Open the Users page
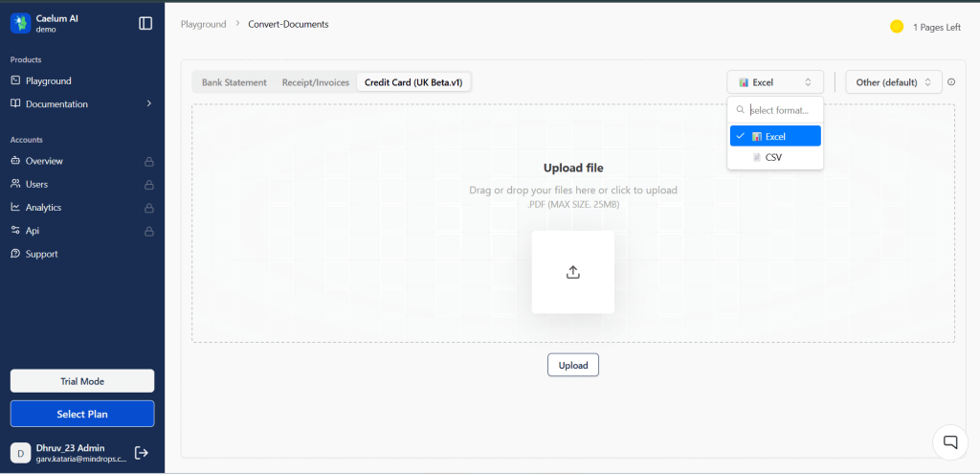Screen dimensions: 980x474 point(82,184)
